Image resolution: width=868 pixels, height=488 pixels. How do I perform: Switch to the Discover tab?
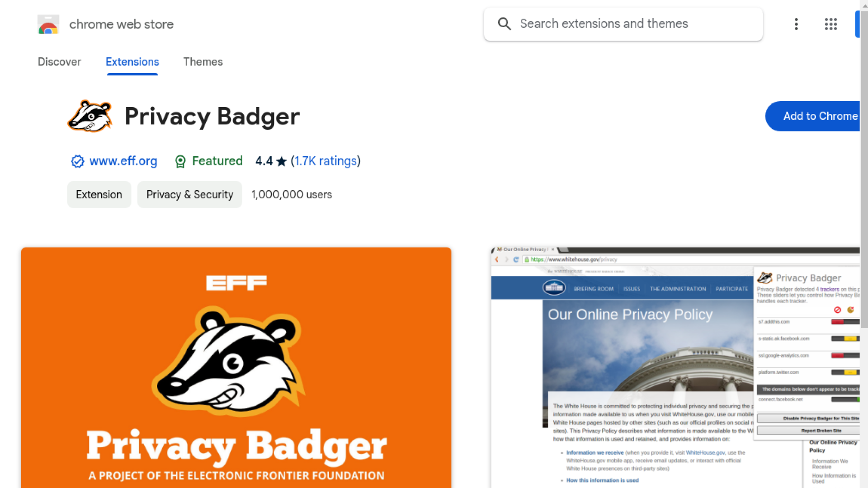coord(59,62)
